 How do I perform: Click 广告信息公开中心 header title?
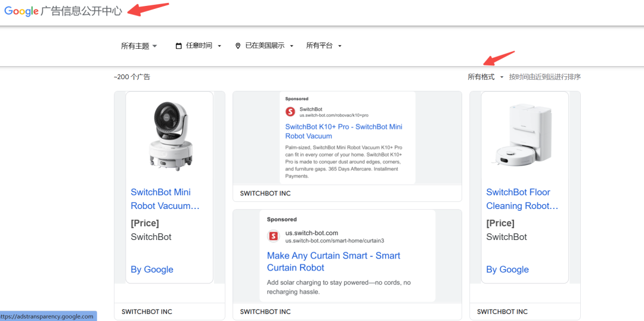coord(82,11)
